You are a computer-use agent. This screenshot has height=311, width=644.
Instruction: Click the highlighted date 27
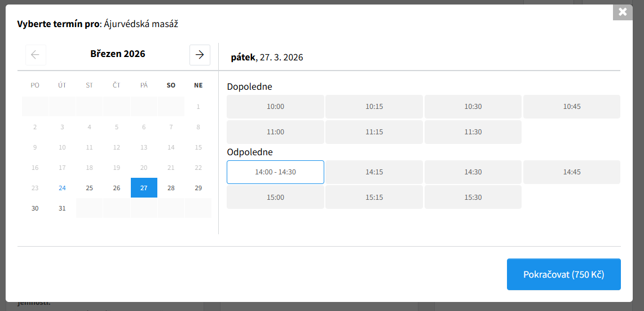pyautogui.click(x=144, y=188)
